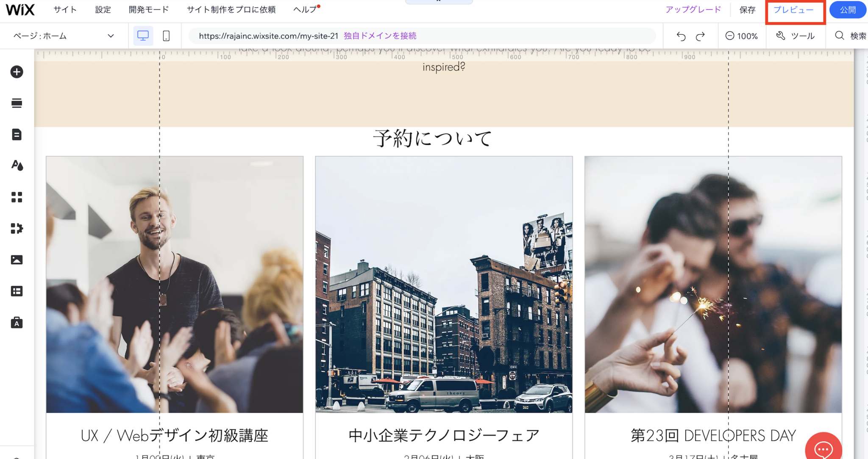868x459 pixels.
Task: Open the Media panel
Action: 17,260
